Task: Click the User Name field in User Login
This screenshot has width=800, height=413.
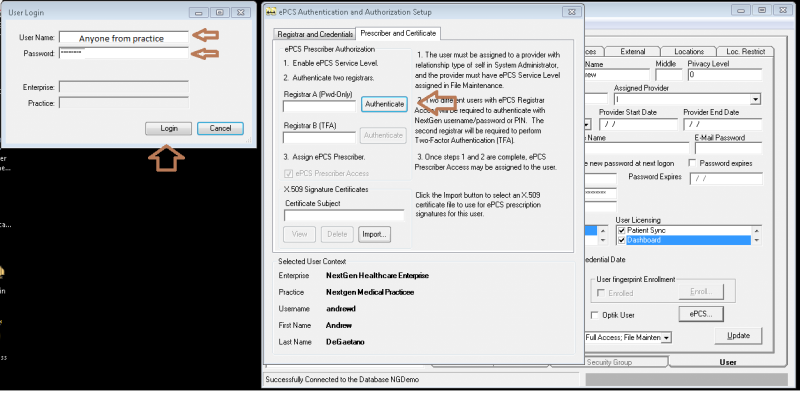Action: click(x=123, y=37)
